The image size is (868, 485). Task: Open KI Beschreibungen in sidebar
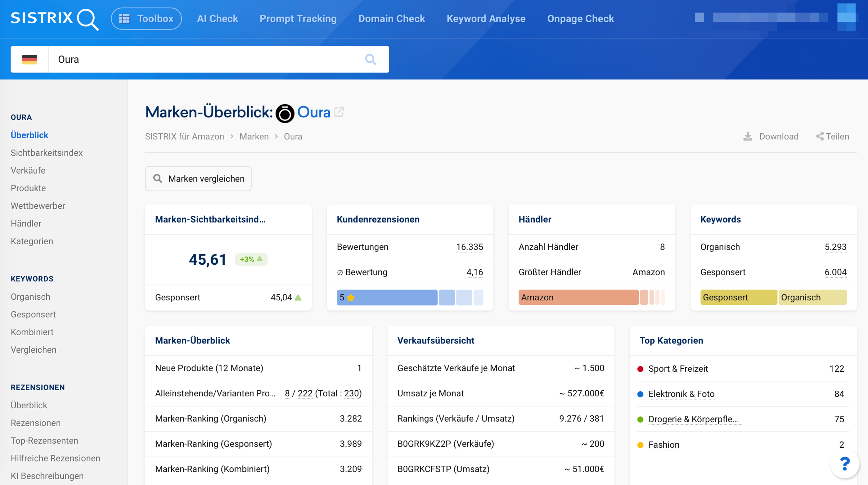(x=47, y=476)
